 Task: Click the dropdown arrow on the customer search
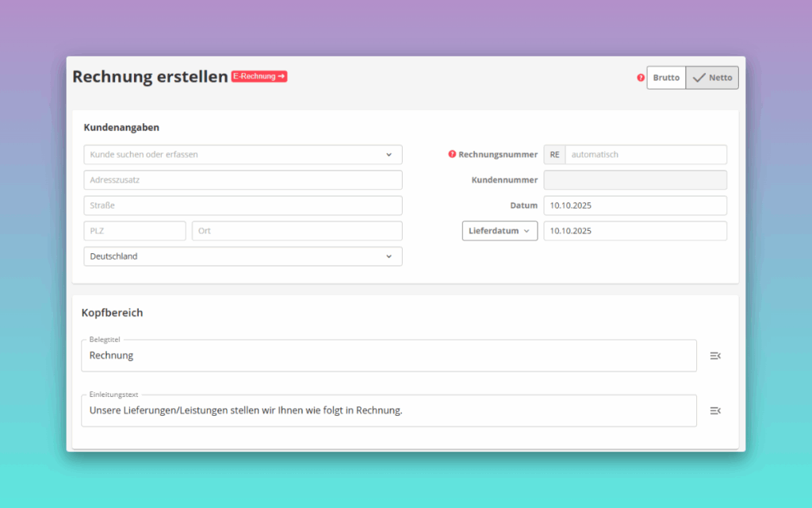[389, 154]
